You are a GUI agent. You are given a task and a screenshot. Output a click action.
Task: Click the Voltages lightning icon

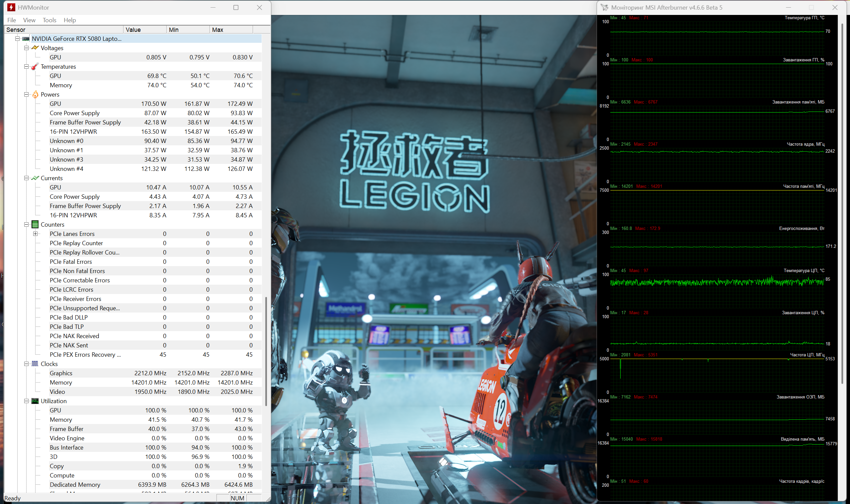click(35, 48)
